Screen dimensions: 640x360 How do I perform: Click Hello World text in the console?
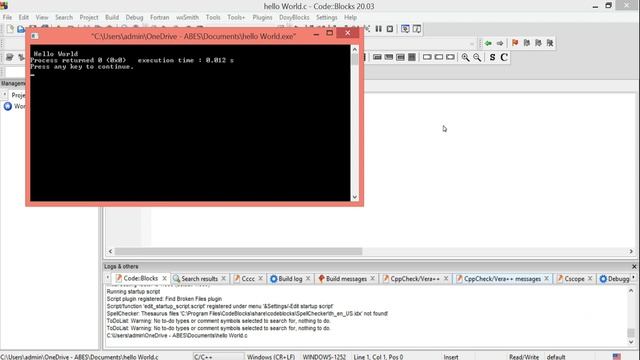(56, 53)
